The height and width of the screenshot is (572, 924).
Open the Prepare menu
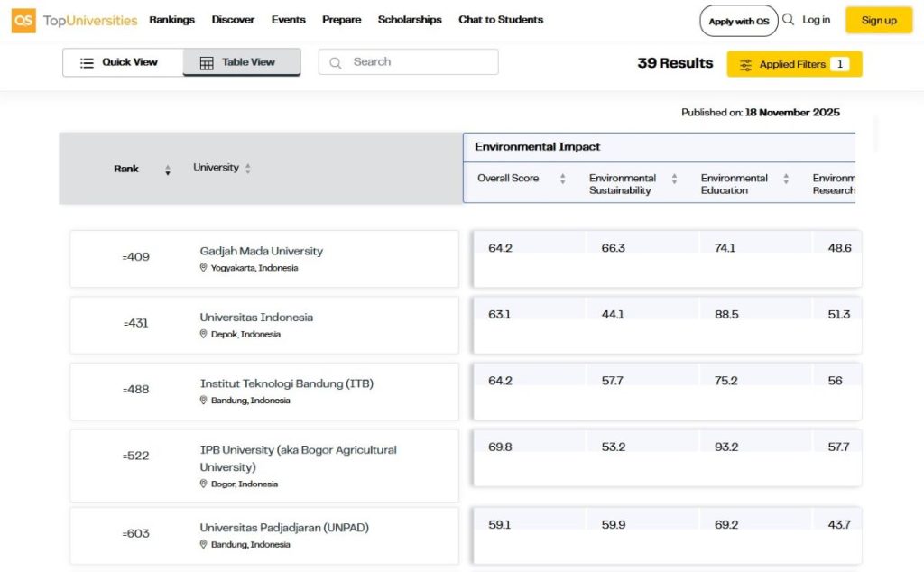point(342,20)
